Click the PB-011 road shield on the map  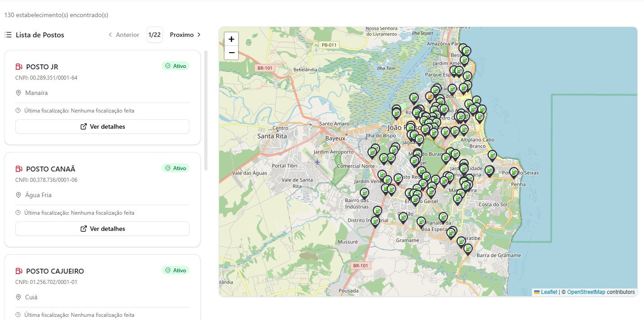(x=329, y=45)
